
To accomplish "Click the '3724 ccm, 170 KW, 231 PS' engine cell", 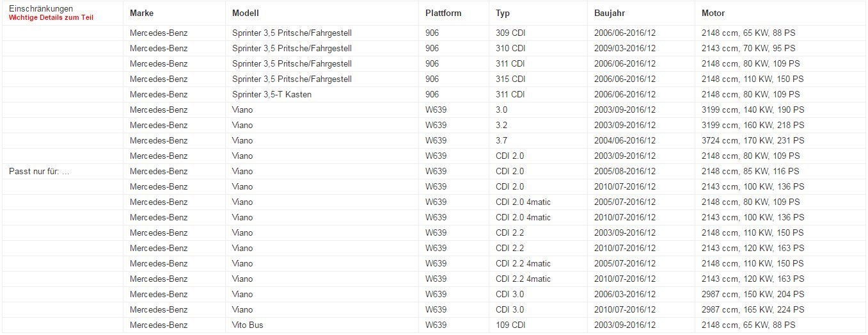I will [753, 140].
